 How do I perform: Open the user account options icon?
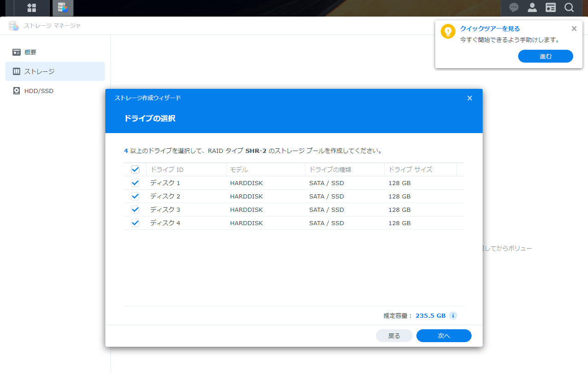[532, 8]
